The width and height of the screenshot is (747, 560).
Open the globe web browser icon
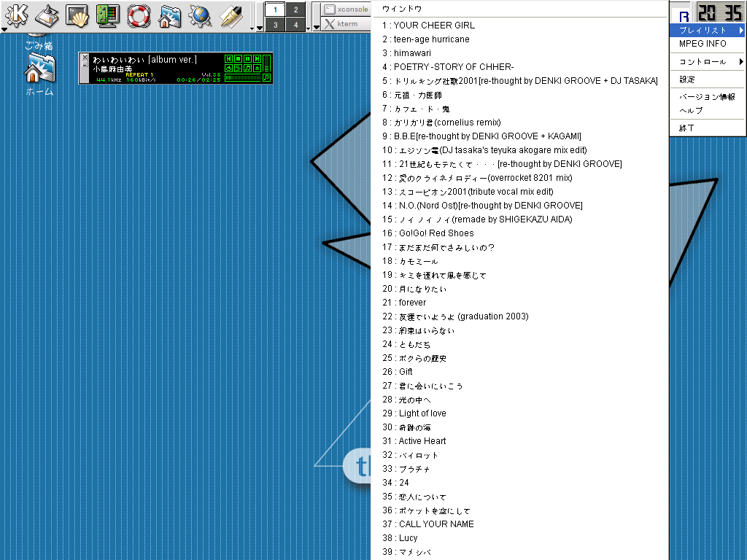(x=199, y=15)
